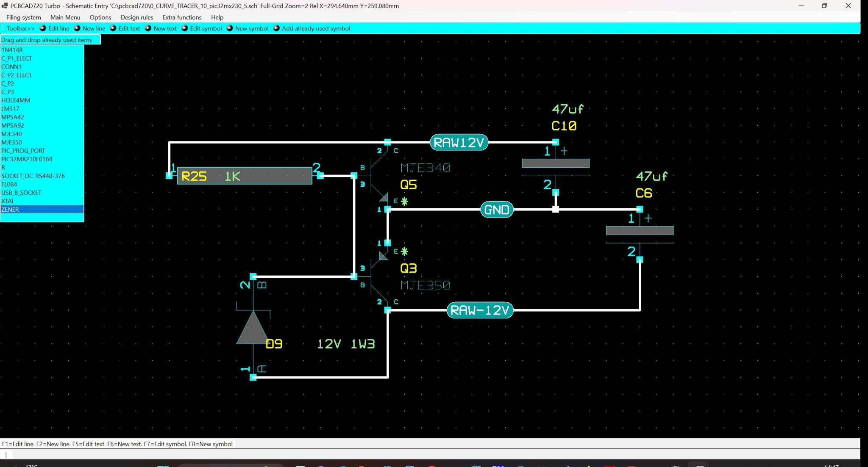Click the RAW12V net label
The height and width of the screenshot is (467, 868).
(459, 143)
